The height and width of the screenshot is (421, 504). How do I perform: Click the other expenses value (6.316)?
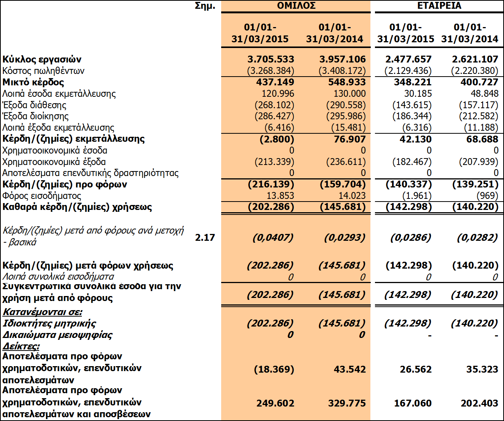[417, 128]
